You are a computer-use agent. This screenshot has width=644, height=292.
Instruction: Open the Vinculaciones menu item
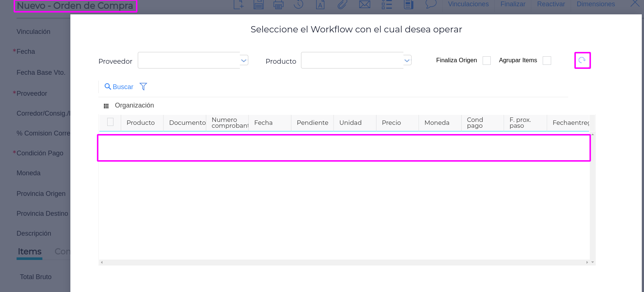point(468,4)
